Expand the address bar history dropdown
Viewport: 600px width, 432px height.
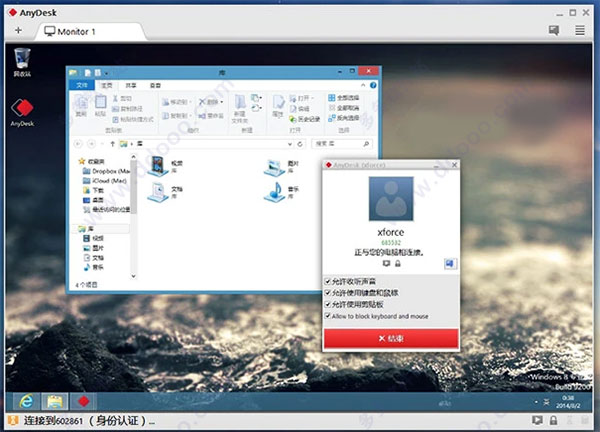[290, 144]
